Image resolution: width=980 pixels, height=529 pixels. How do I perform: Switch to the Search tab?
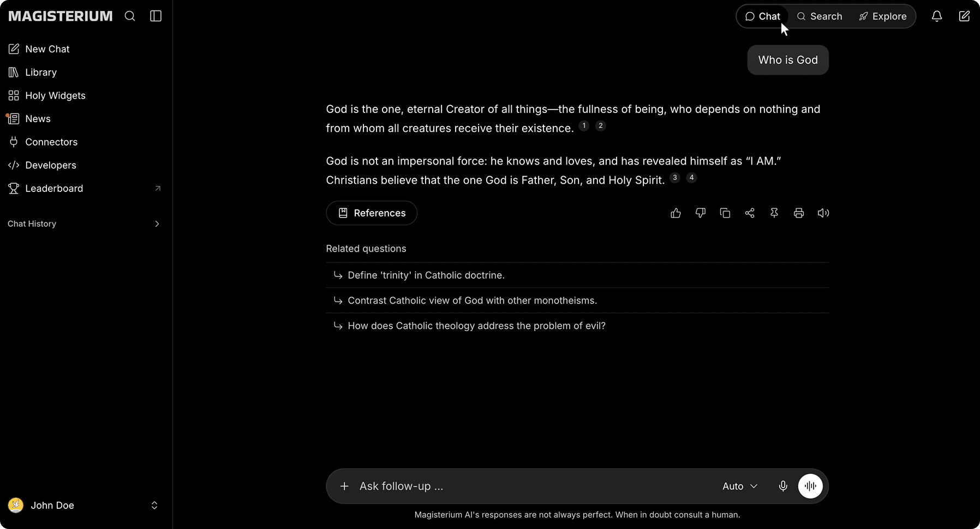point(820,16)
